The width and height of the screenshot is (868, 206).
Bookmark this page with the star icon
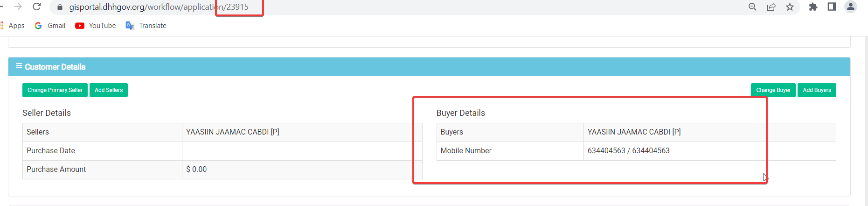790,7
